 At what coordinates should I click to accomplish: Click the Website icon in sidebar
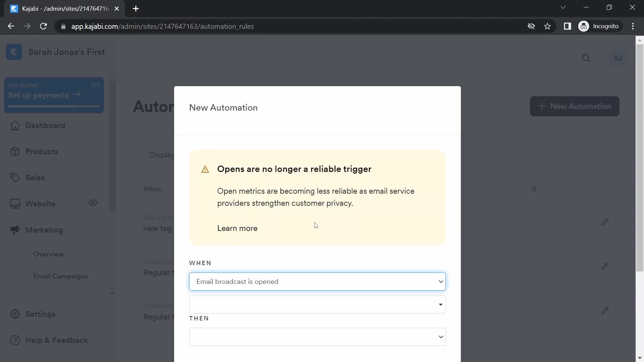pos(15,203)
